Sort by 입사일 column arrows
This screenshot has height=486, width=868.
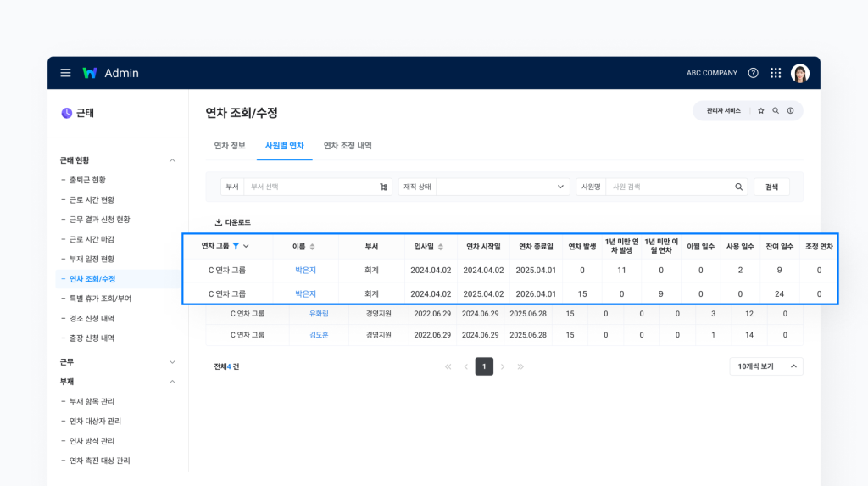441,247
